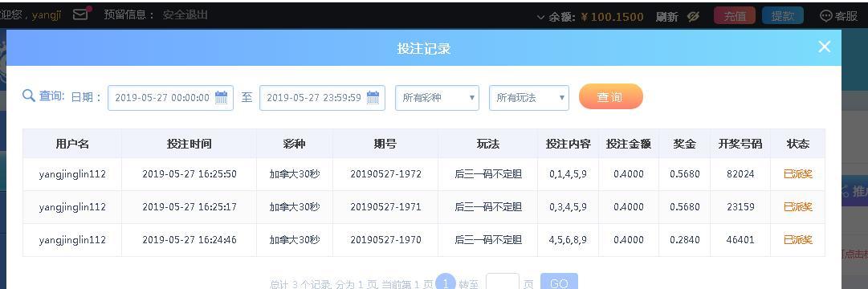This screenshot has height=289, width=868.
Task: Click period number 20190527-1971
Action: pyautogui.click(x=385, y=207)
